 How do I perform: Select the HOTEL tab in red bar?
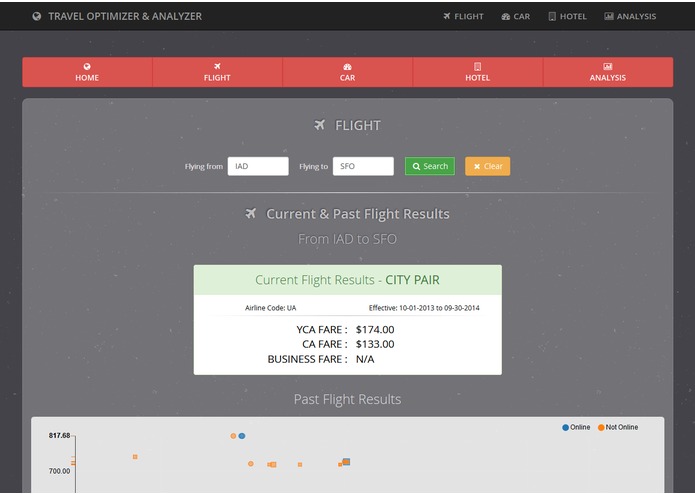click(x=477, y=72)
